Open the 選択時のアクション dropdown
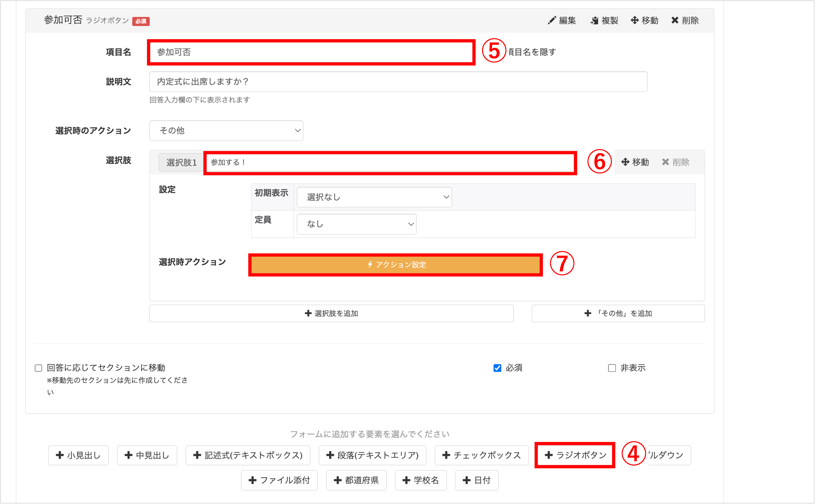815x504 pixels. (x=226, y=131)
